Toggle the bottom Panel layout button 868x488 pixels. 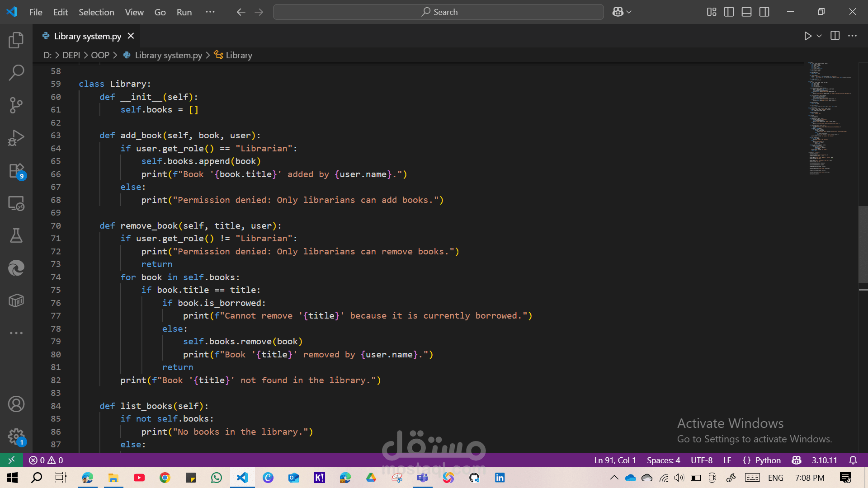pyautogui.click(x=747, y=12)
